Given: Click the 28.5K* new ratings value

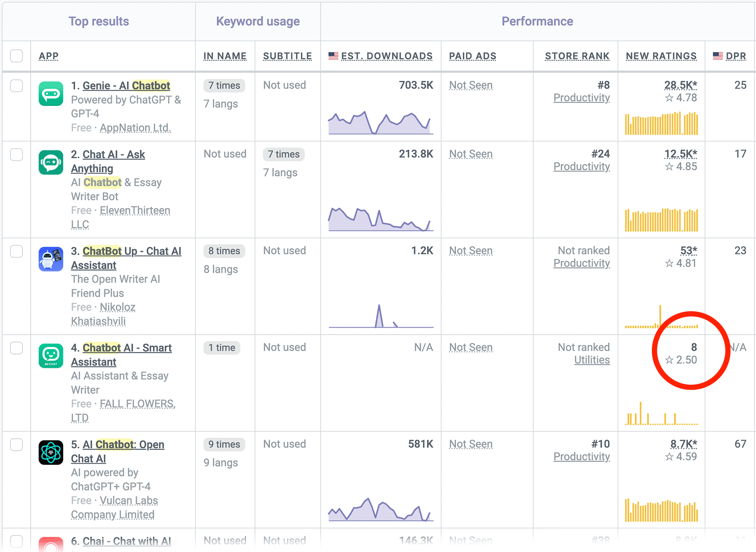Looking at the screenshot, I should [x=680, y=86].
